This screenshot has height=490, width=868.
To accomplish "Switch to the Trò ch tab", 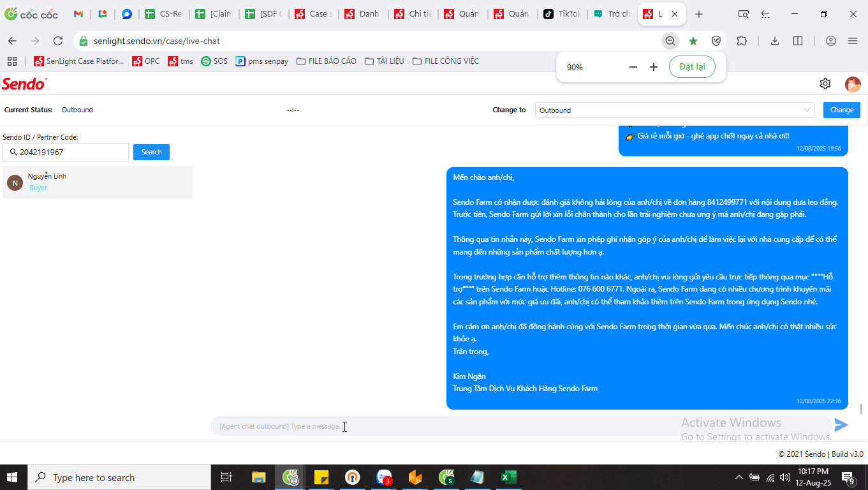I will coord(612,14).
